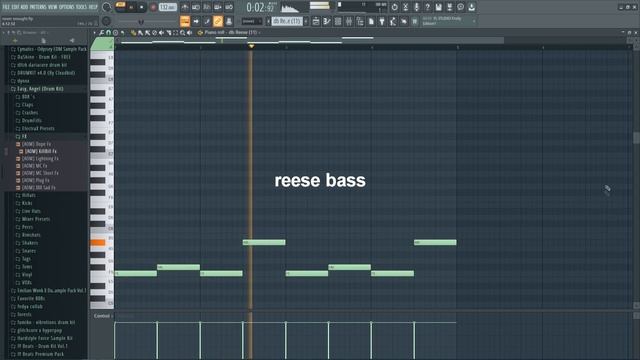The width and height of the screenshot is (640, 360).
Task: Click the main volume knob
Action: coord(107,7)
